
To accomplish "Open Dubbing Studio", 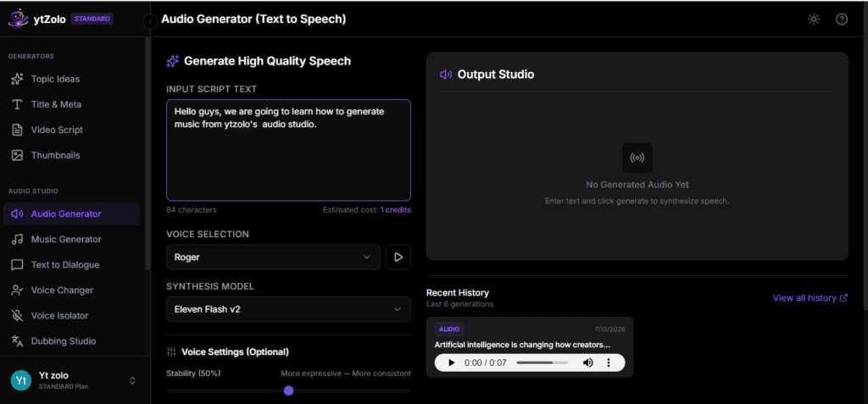I will [x=71, y=341].
